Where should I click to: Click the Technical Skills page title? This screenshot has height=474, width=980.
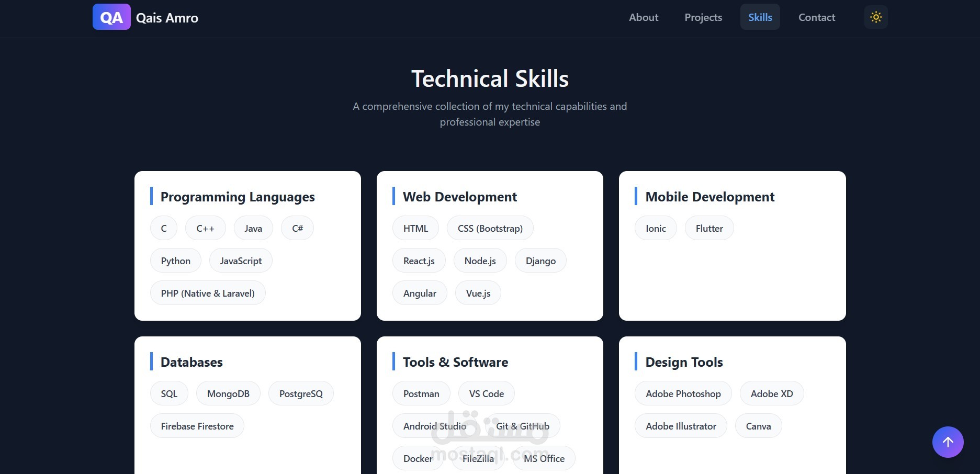[490, 78]
